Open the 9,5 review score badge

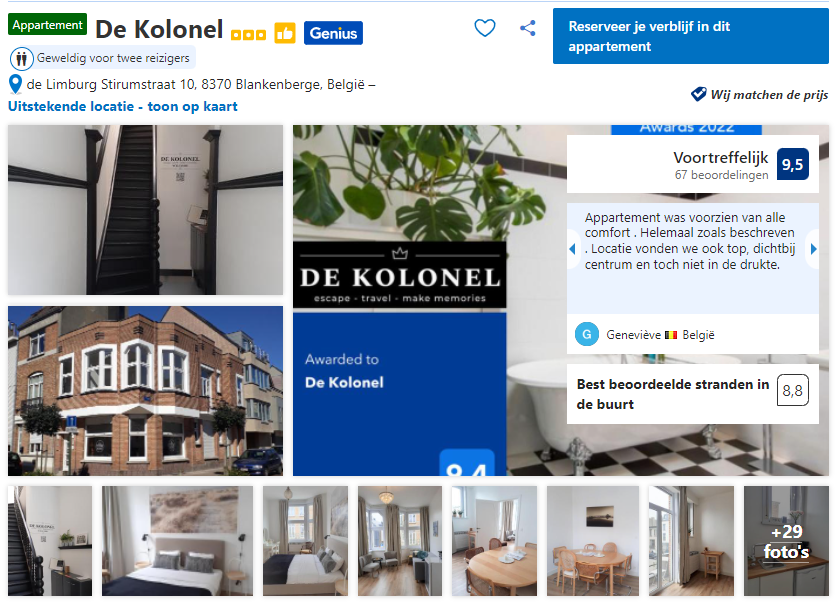pos(792,164)
